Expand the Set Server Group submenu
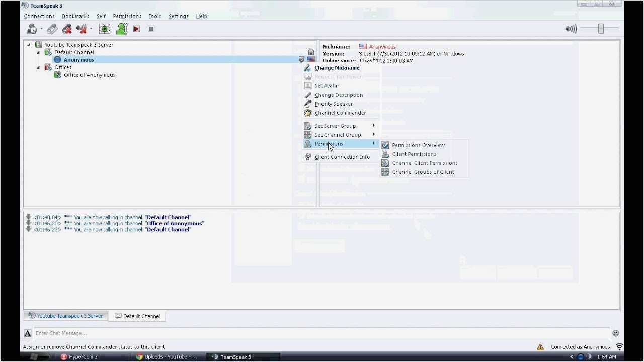Viewport: 644px width, 362px height. pyautogui.click(x=335, y=126)
